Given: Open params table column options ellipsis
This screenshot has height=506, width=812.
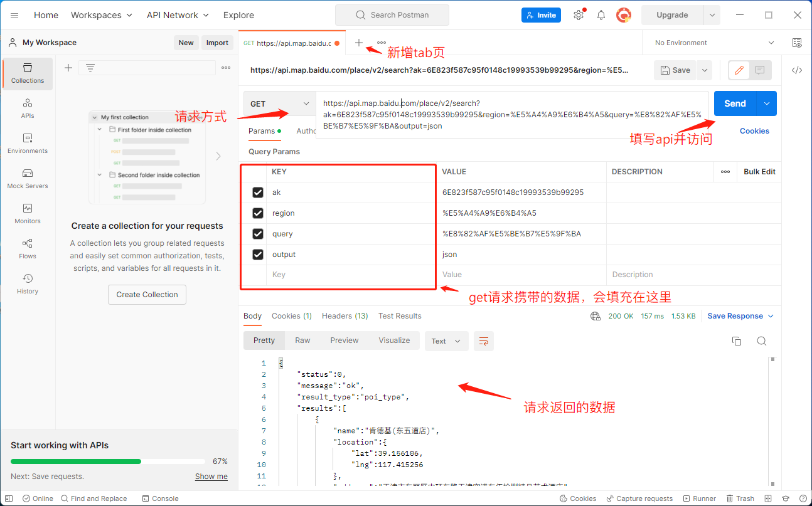Looking at the screenshot, I should 725,172.
